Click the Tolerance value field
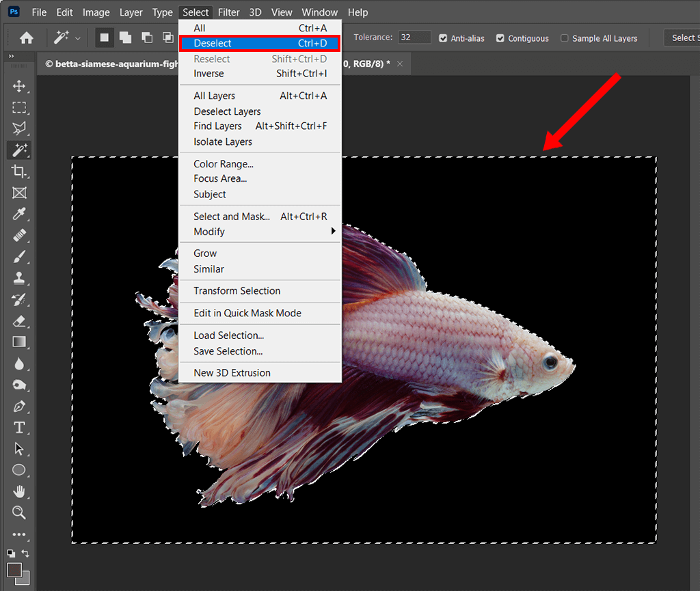Viewport: 700px width, 591px height. (414, 38)
